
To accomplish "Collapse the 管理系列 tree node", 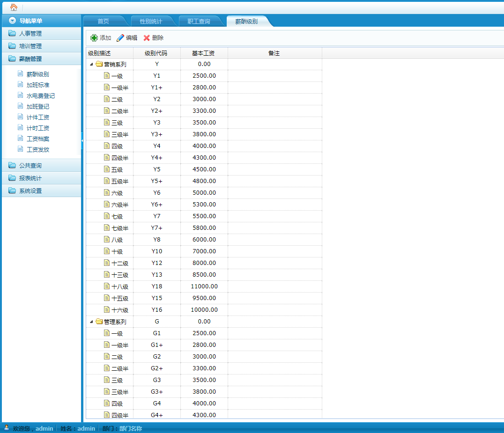I will point(92,322).
